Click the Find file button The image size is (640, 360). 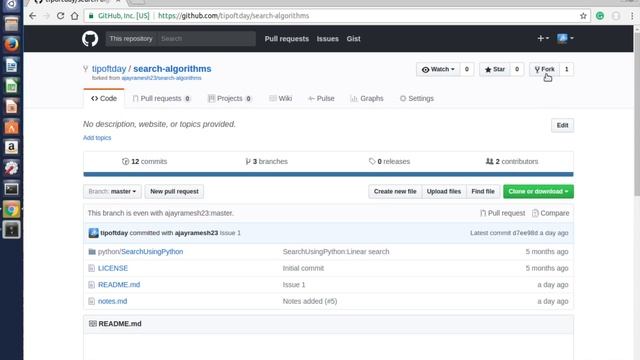pos(483,191)
